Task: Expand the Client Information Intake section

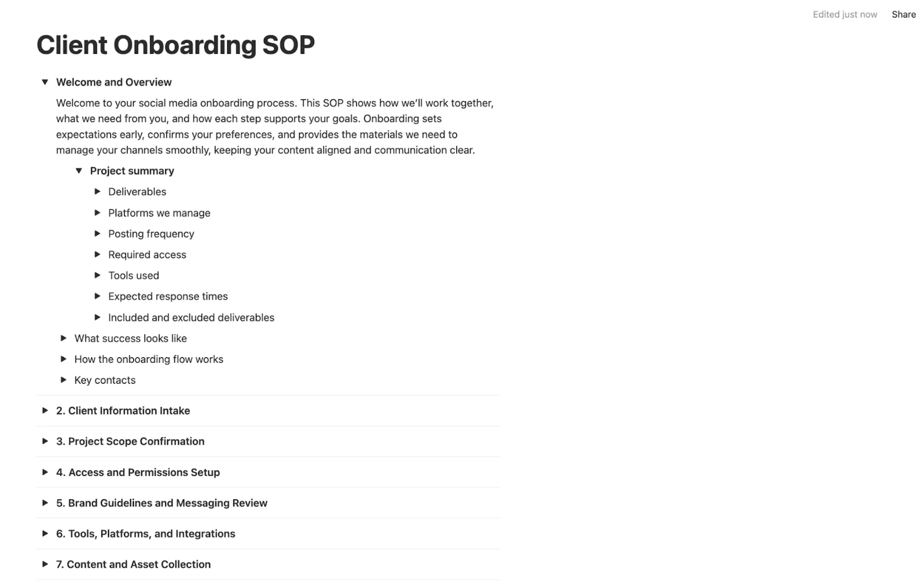Action: click(45, 410)
